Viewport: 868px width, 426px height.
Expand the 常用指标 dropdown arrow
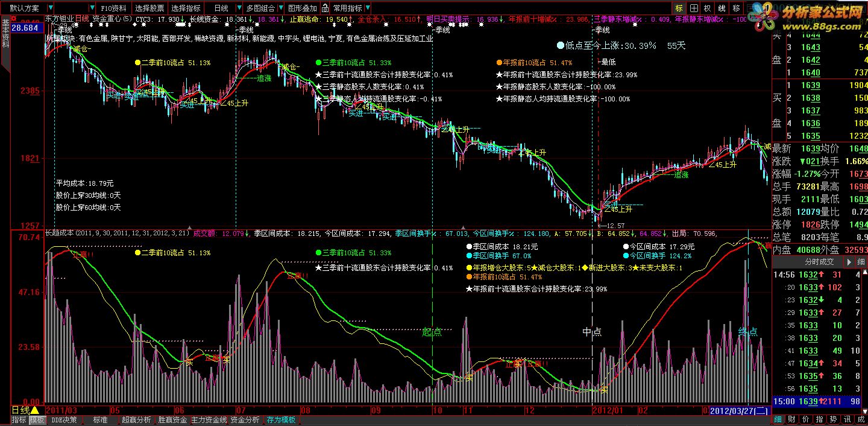(x=368, y=8)
